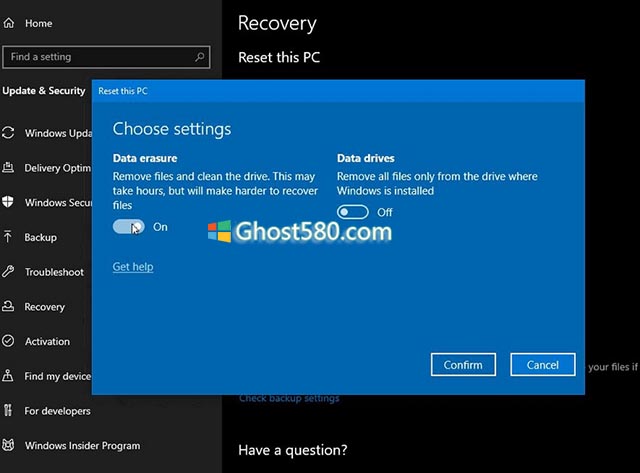The height and width of the screenshot is (473, 640).
Task: Click the Activation checkmark icon
Action: pos(9,342)
